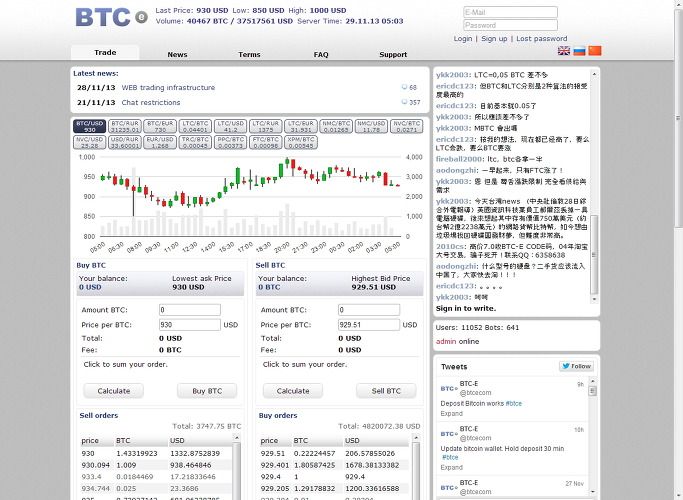
Task: Focus the E-Mail login field
Action: pyautogui.click(x=511, y=12)
